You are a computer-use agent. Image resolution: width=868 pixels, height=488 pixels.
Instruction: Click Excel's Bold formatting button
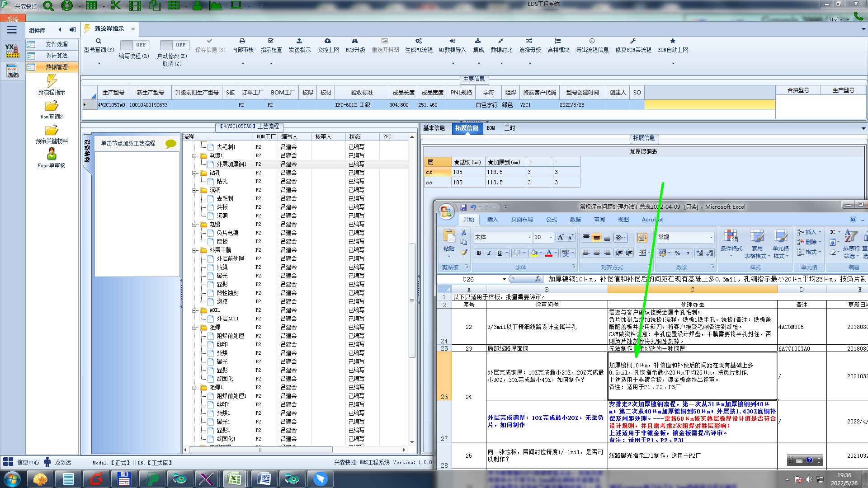tap(479, 253)
